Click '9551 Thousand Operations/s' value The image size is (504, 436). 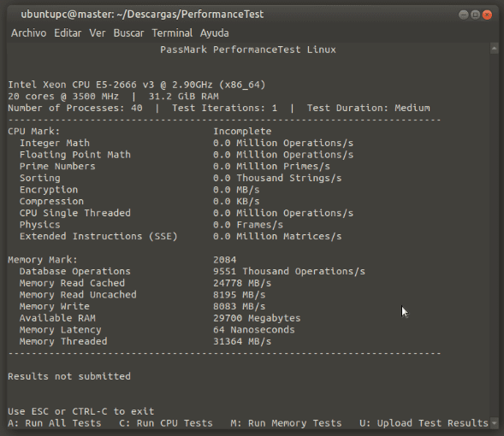tap(289, 272)
